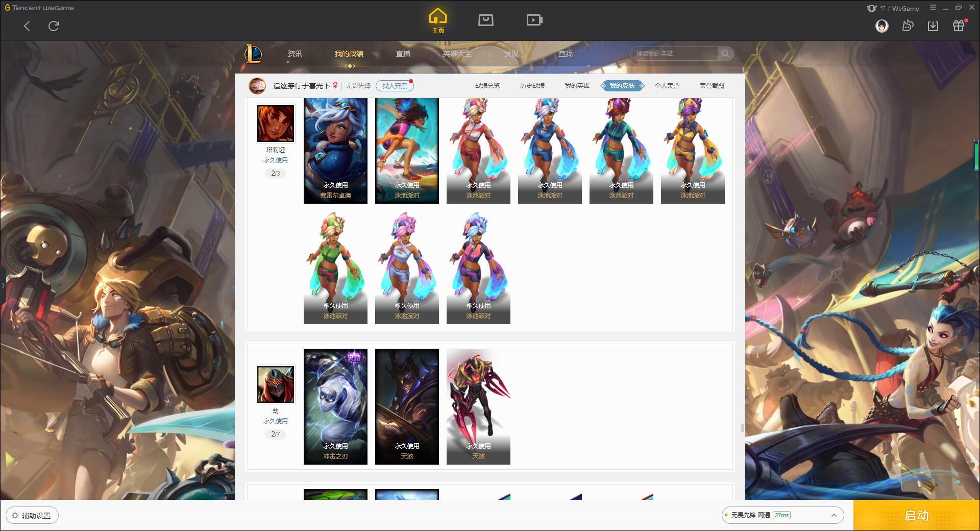Open the 冲击之刃 Zed skin card
980x531 pixels.
click(335, 406)
